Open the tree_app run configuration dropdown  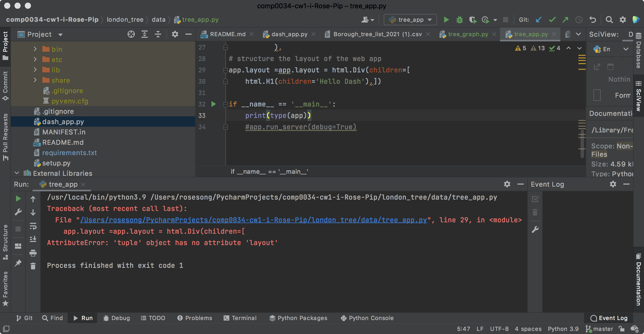pos(410,20)
